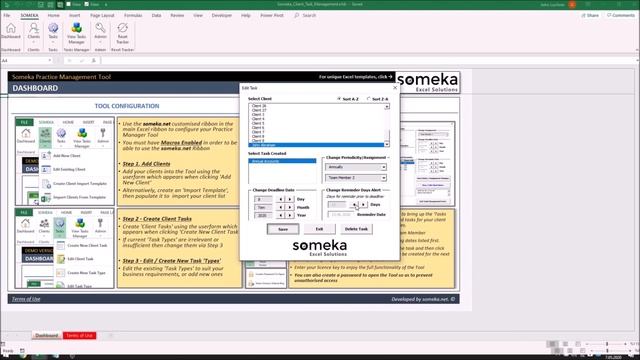Select the highlighted task in Select Task Created

coord(282,161)
